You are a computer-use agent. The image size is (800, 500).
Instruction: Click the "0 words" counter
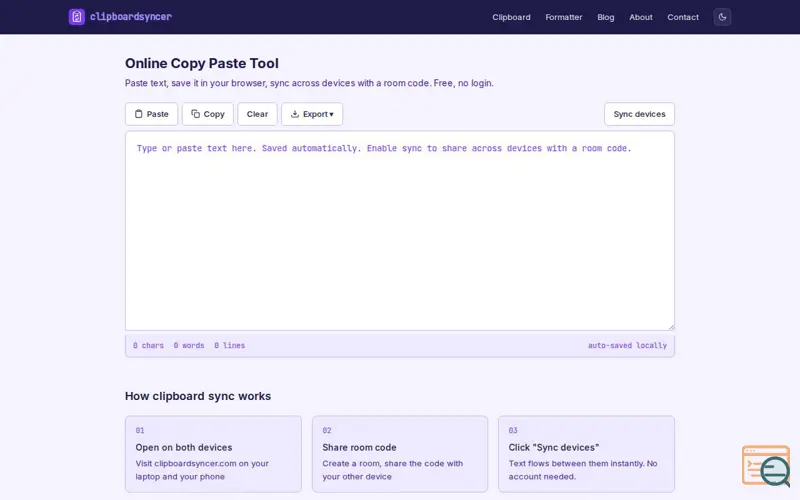[x=189, y=345]
